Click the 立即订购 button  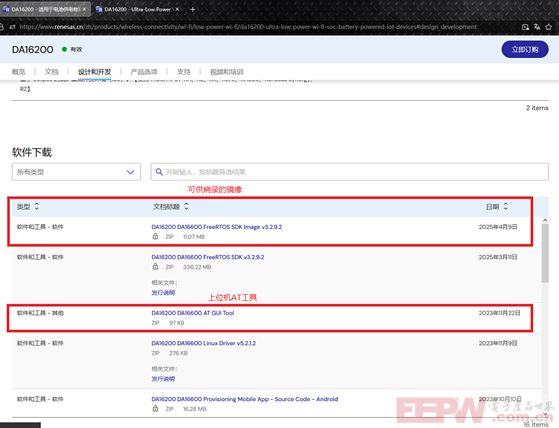point(525,50)
